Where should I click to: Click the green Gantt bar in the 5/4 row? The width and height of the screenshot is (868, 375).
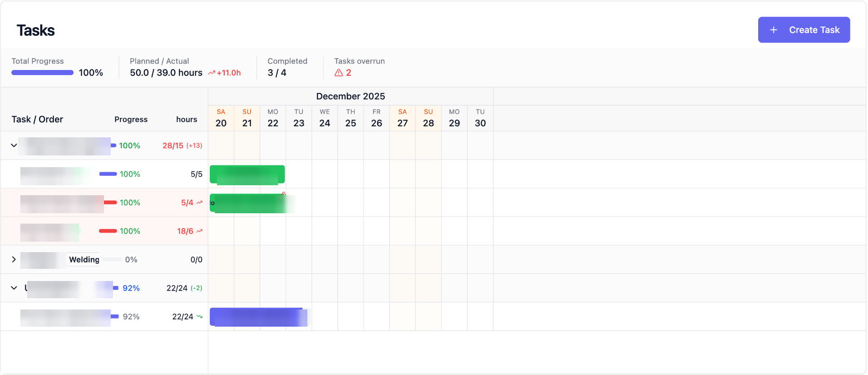point(248,203)
